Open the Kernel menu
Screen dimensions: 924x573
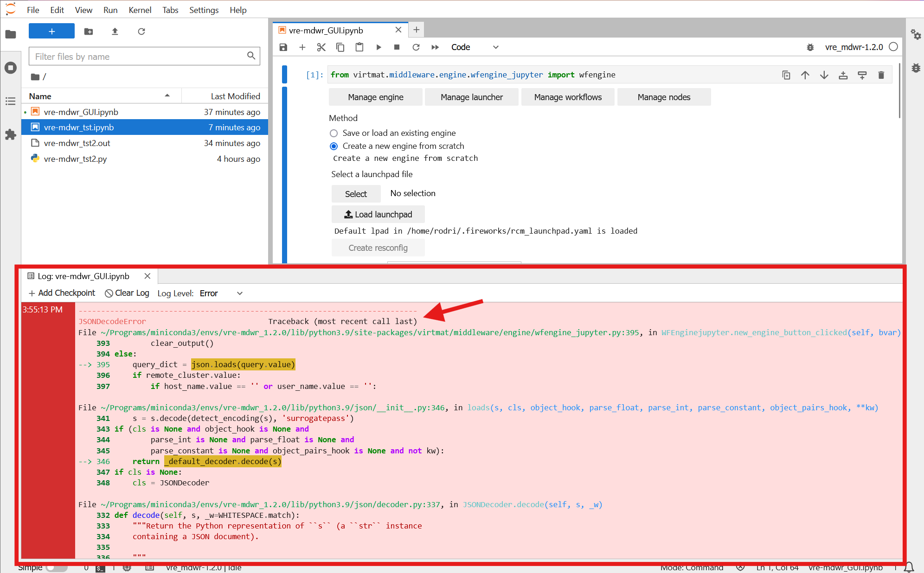pos(140,10)
